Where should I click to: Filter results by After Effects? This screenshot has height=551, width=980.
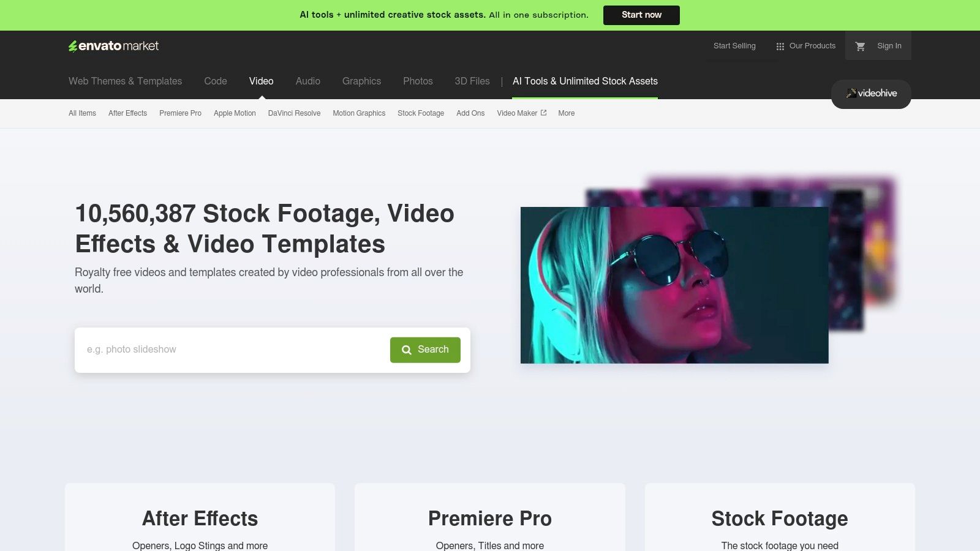[127, 113]
